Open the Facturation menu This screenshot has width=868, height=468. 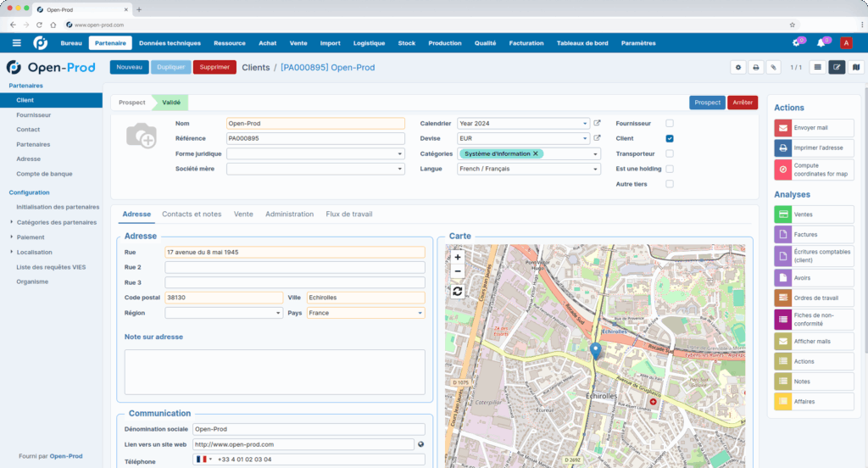(526, 42)
